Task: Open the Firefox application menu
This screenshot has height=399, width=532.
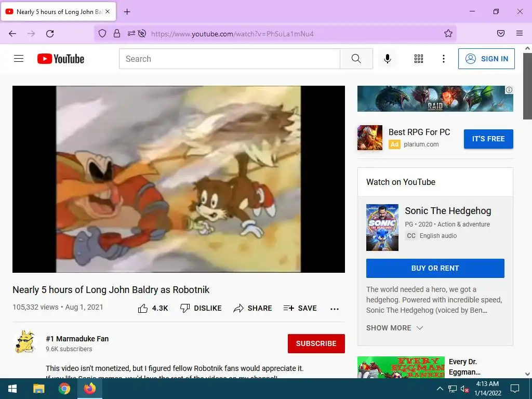Action: pyautogui.click(x=519, y=33)
